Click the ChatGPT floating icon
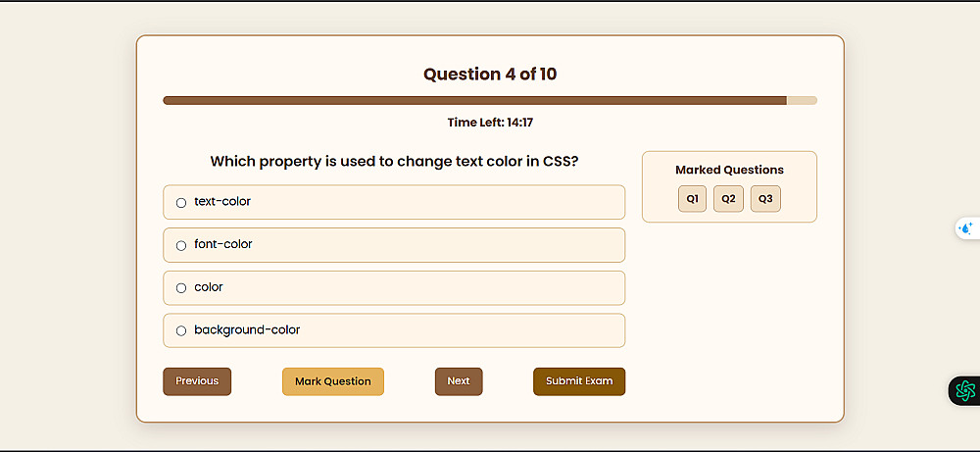The height and width of the screenshot is (452, 980). click(x=965, y=390)
